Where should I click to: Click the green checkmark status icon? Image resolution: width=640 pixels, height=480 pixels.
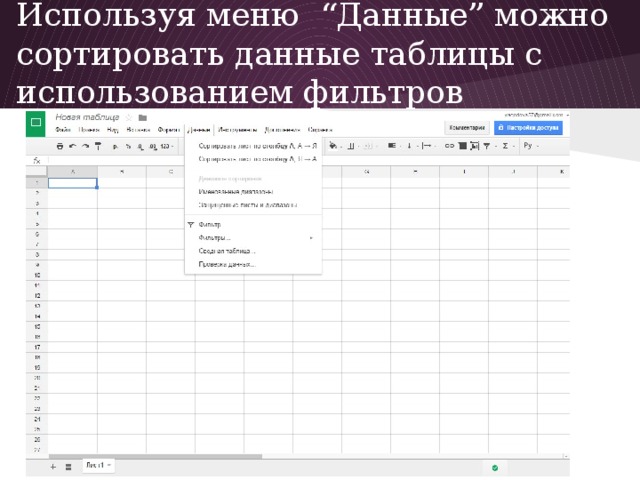495,468
